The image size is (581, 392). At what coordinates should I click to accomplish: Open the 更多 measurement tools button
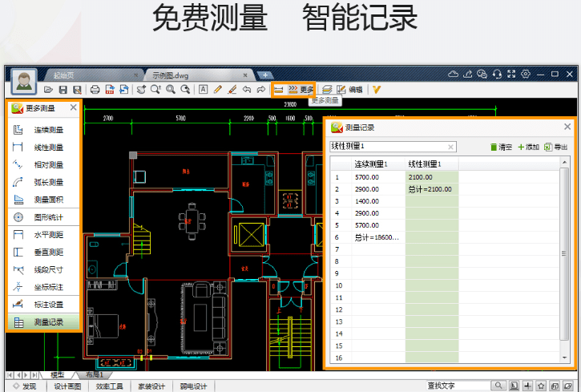301,90
